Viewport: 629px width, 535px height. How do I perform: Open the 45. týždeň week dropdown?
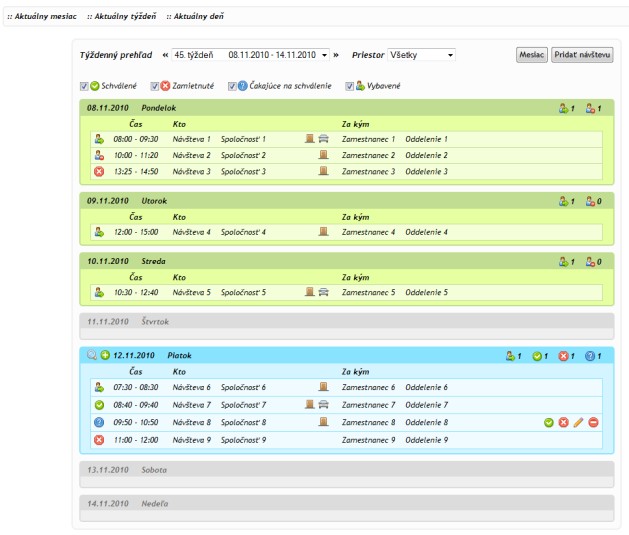[249, 55]
